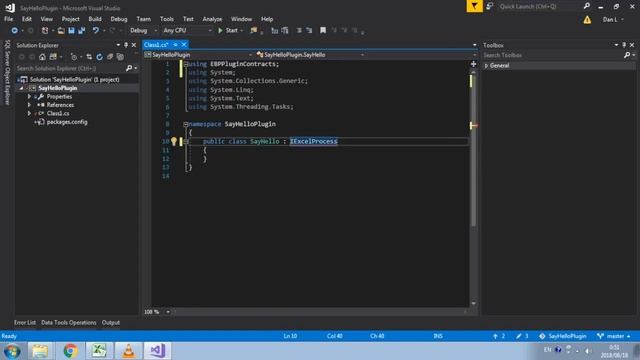
Task: Open the Team menu
Action: coord(144,19)
